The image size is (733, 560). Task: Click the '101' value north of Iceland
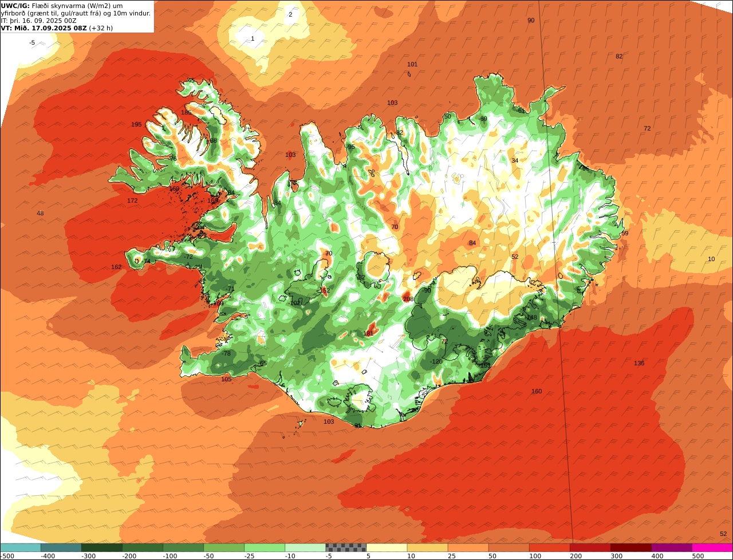pyautogui.click(x=412, y=64)
